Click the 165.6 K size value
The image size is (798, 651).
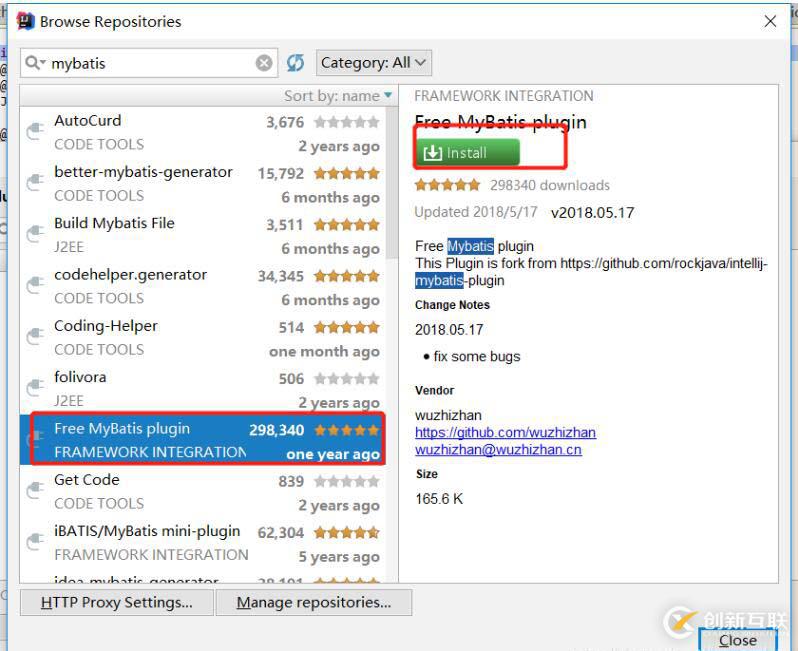coord(439,499)
